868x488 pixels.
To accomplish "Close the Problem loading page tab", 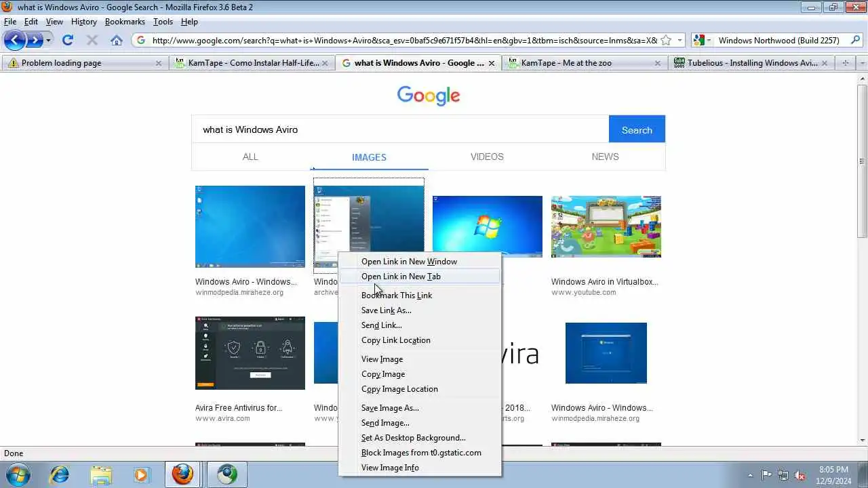I will (159, 63).
